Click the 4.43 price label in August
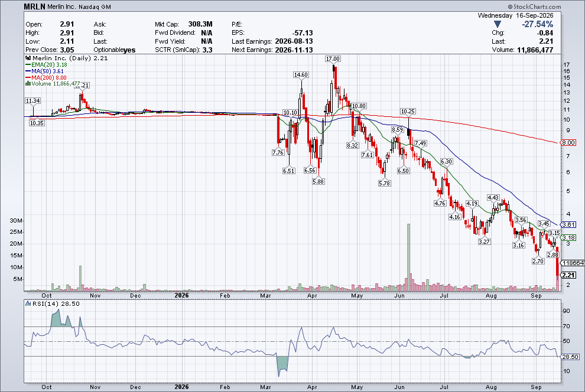The image size is (585, 392). [x=493, y=198]
